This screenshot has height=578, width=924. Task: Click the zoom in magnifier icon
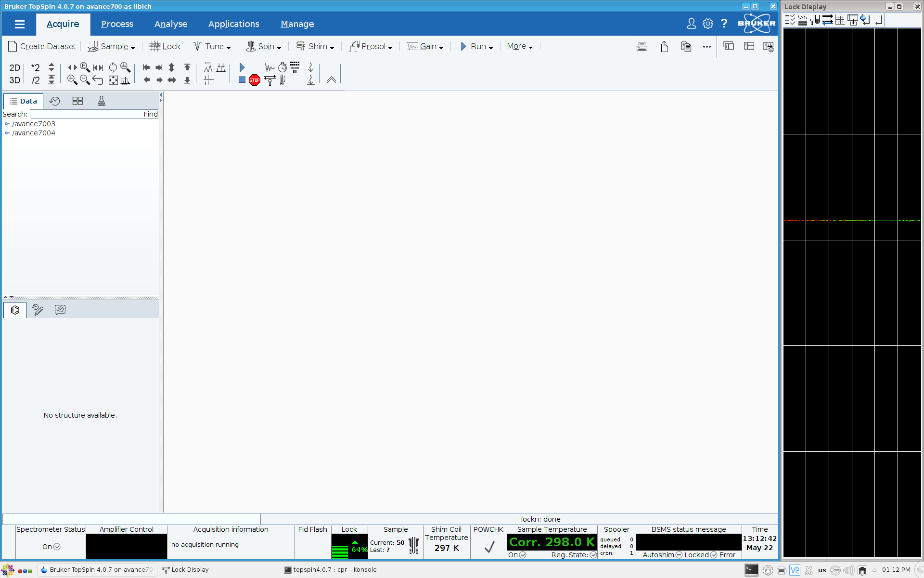tap(72, 80)
